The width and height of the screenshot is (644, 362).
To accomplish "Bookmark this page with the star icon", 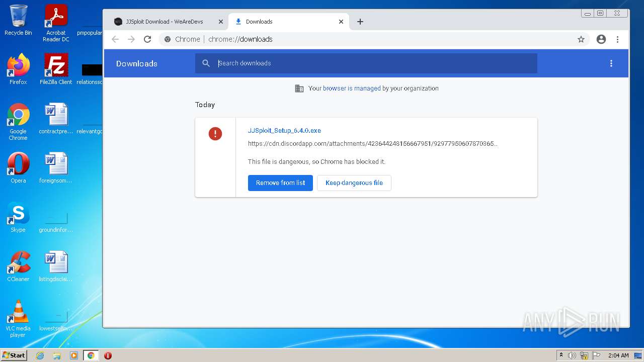I will click(581, 39).
